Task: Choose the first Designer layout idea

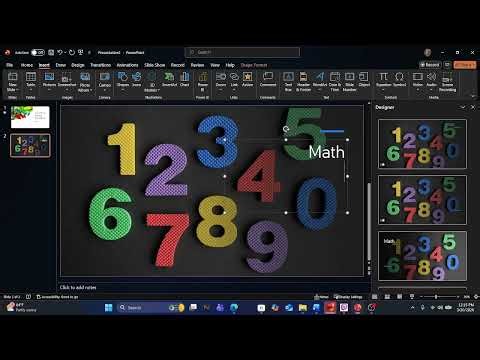Action: click(422, 144)
